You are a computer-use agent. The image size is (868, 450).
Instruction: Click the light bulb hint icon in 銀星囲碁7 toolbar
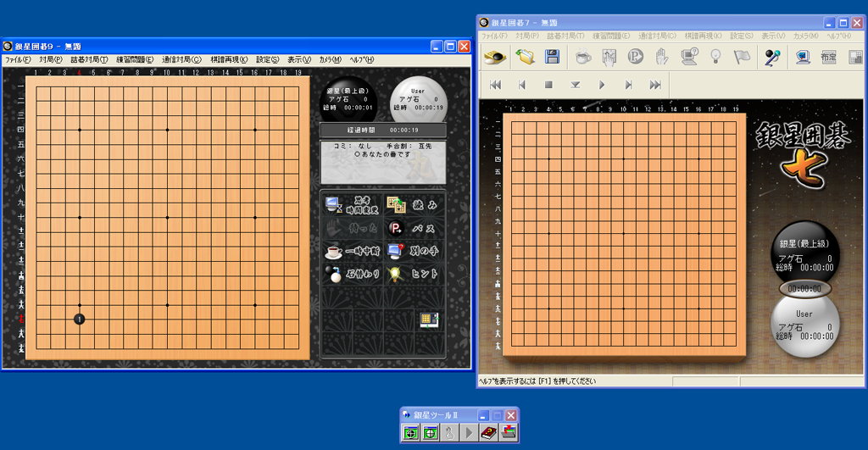click(x=715, y=57)
